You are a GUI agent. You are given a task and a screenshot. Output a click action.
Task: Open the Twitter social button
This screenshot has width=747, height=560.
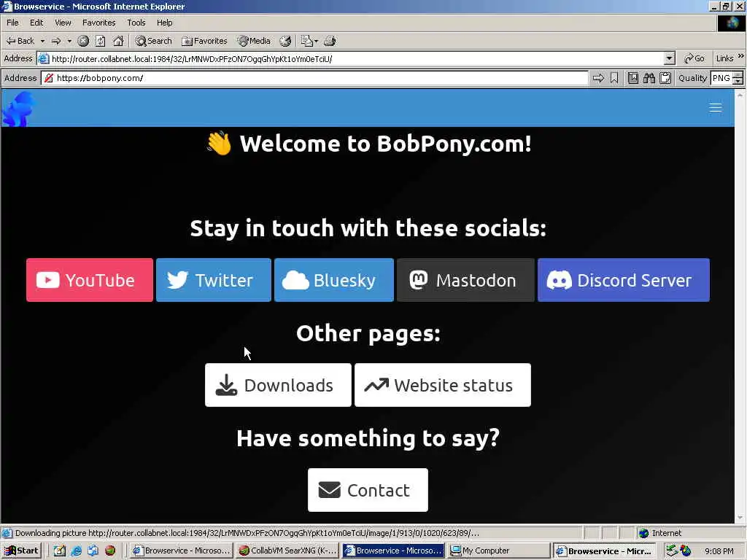point(214,280)
